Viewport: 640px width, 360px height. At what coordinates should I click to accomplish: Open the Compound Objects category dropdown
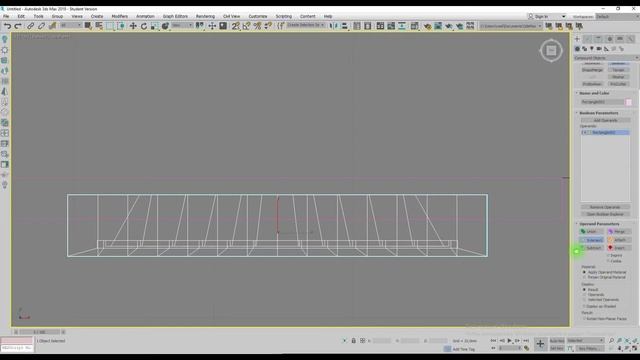tap(606, 58)
